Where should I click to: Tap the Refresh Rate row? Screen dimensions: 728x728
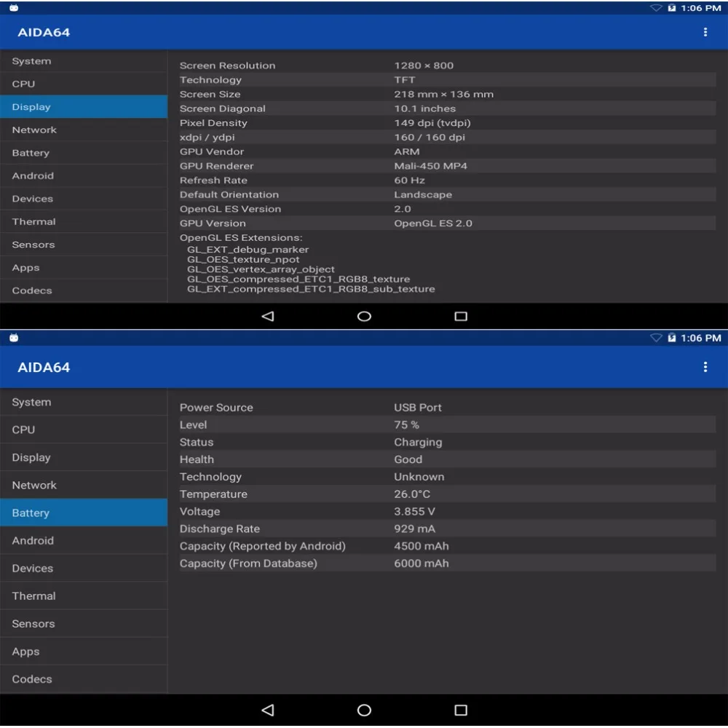(448, 180)
